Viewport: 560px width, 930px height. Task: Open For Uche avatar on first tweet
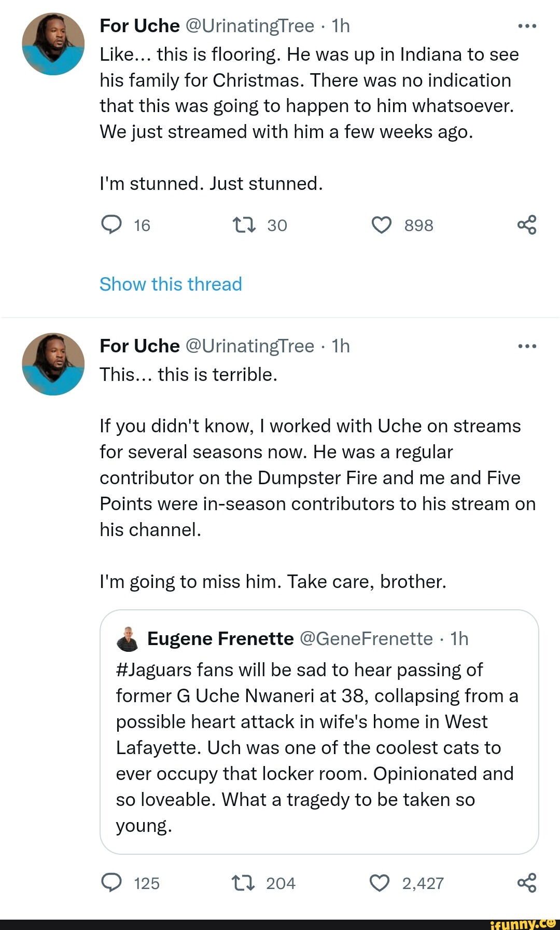click(53, 44)
